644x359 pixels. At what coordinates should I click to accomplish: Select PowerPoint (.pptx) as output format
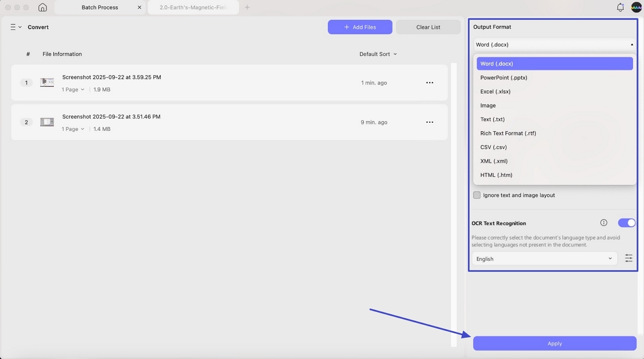pos(504,78)
